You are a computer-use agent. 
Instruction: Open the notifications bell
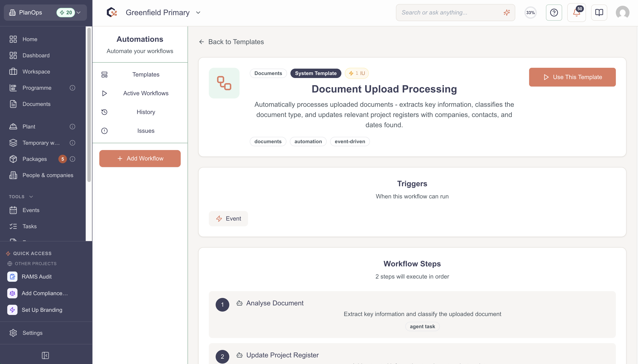(577, 13)
